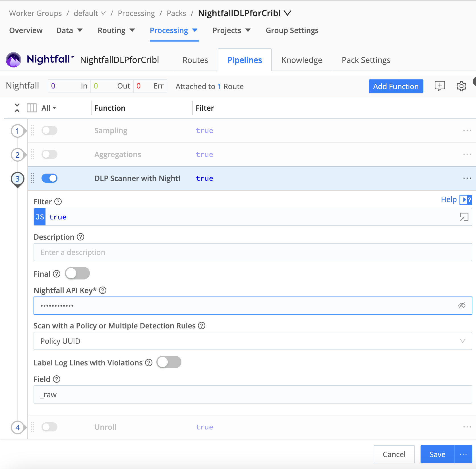Switch to the Knowledge tab

click(x=302, y=60)
